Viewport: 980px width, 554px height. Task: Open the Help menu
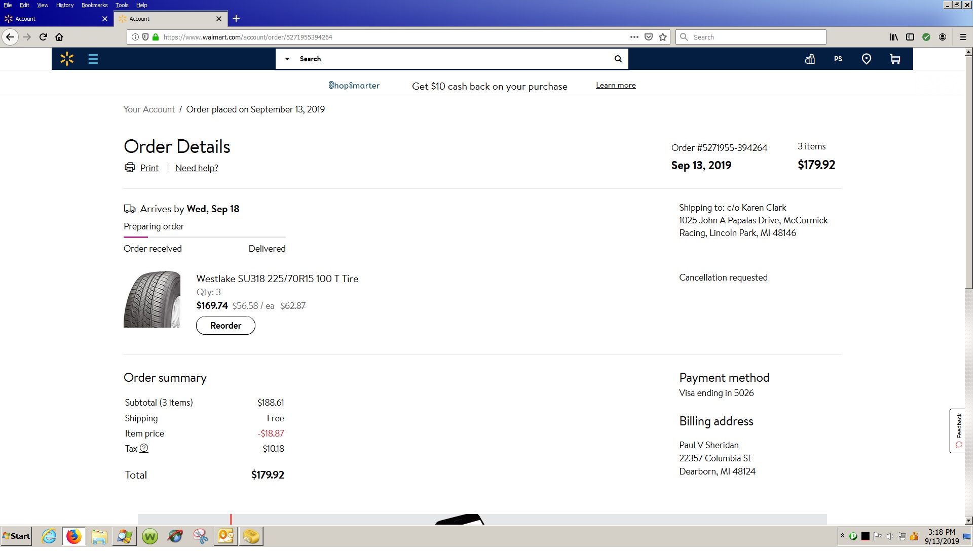[x=141, y=5]
